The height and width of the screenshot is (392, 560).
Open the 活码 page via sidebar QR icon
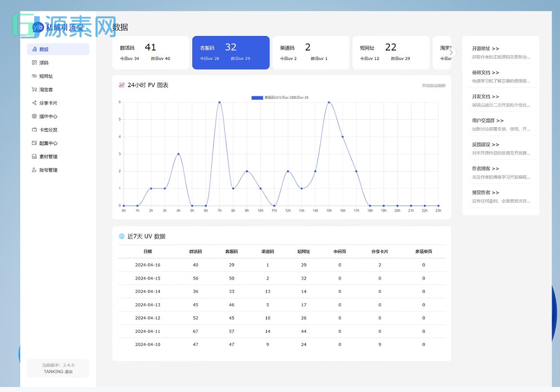click(34, 62)
